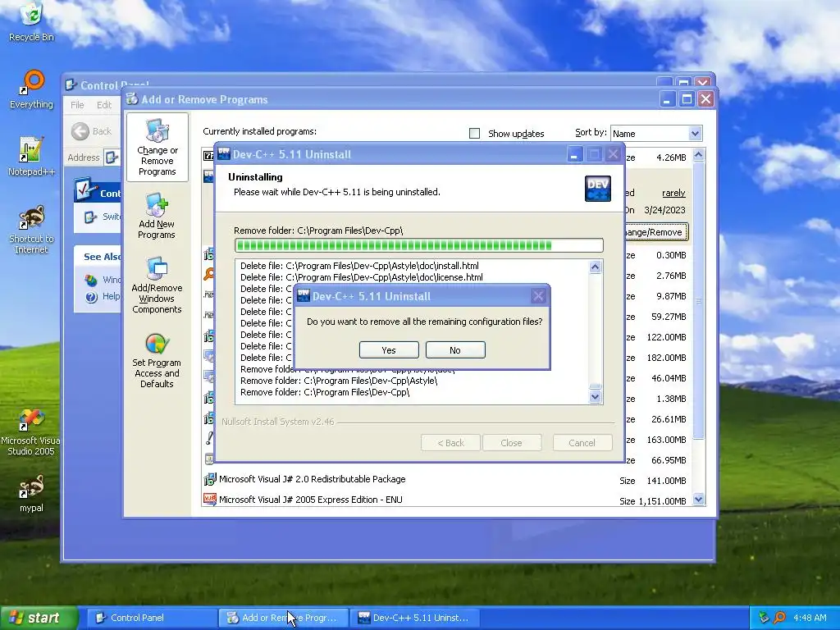Click log line ending in install.html
Screen dimensions: 840x630
coord(359,266)
